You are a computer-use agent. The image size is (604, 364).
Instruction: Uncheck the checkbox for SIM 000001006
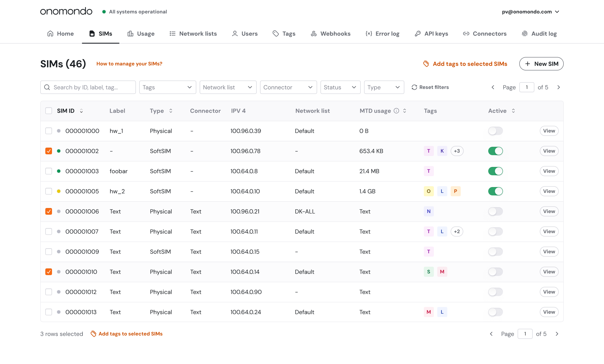49,211
